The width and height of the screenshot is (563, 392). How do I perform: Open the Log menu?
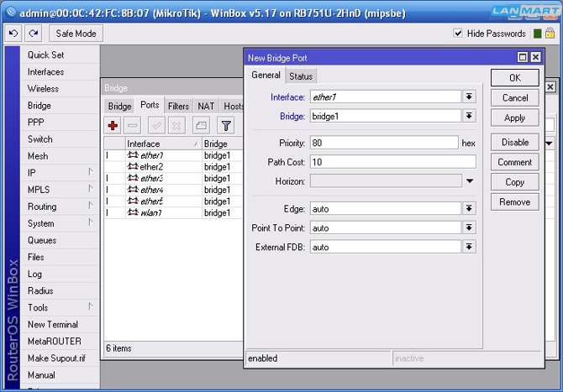[60, 274]
